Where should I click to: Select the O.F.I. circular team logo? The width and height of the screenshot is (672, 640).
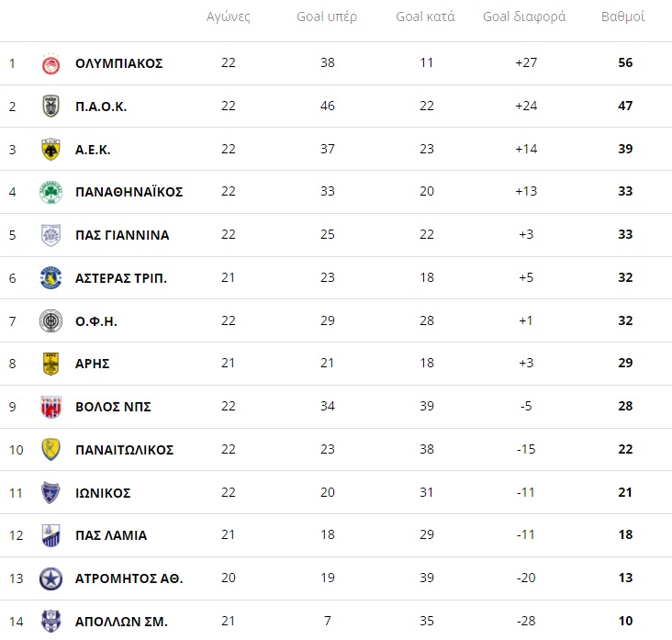point(50,320)
